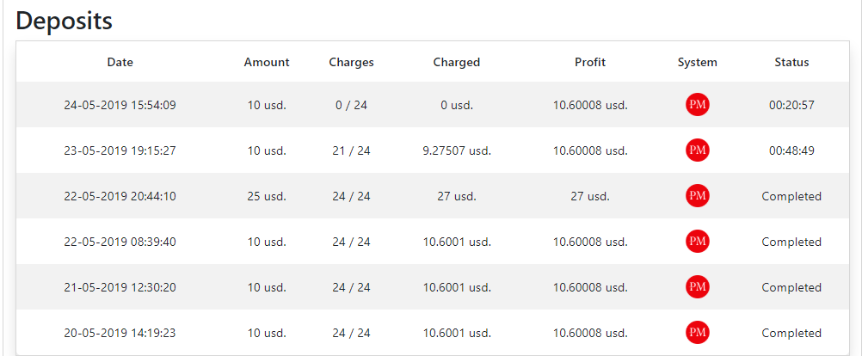Image resolution: width=868 pixels, height=356 pixels.
Task: Click the System column header
Action: 698,62
